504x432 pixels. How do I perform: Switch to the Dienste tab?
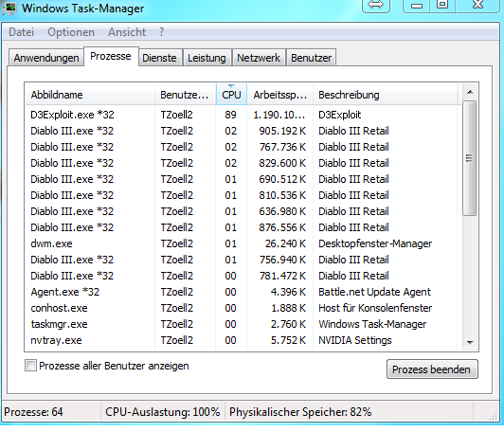point(159,58)
